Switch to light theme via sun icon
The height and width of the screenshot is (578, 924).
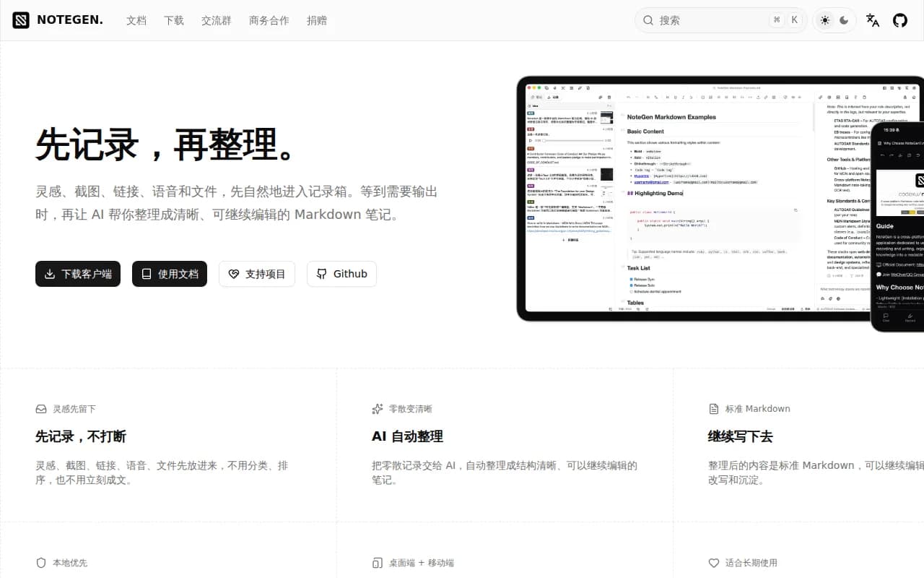pyautogui.click(x=825, y=20)
